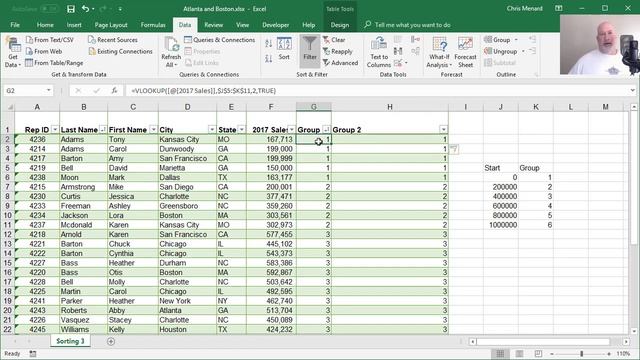The width and height of the screenshot is (640, 360).
Task: Toggle the Filter funnel button
Action: pos(310,50)
